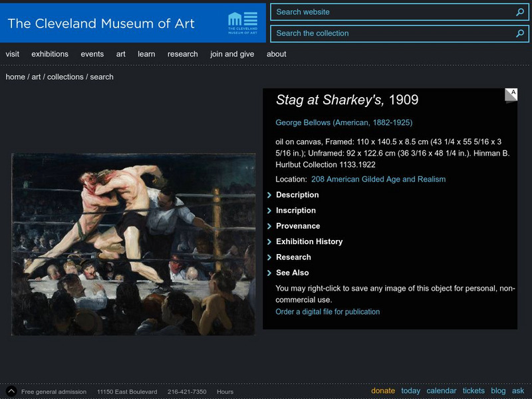532x399 pixels.
Task: Open the join and give menu
Action: [x=232, y=54]
